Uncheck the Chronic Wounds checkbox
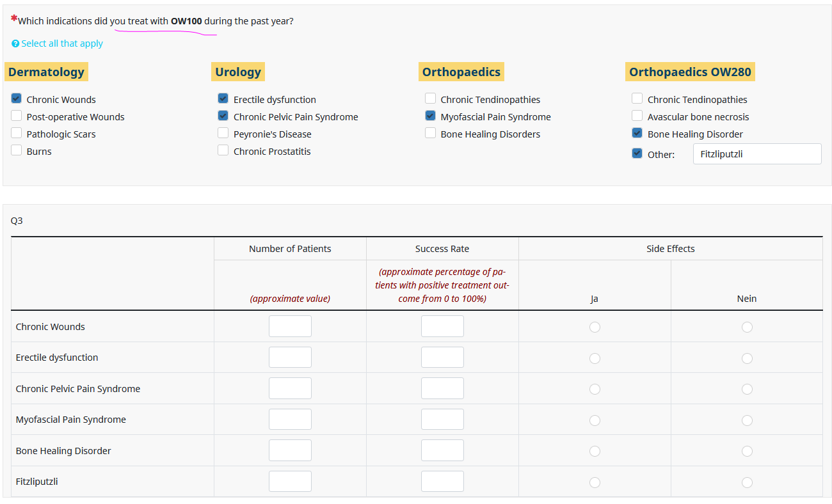Viewport: 832px width, 504px height. point(17,98)
